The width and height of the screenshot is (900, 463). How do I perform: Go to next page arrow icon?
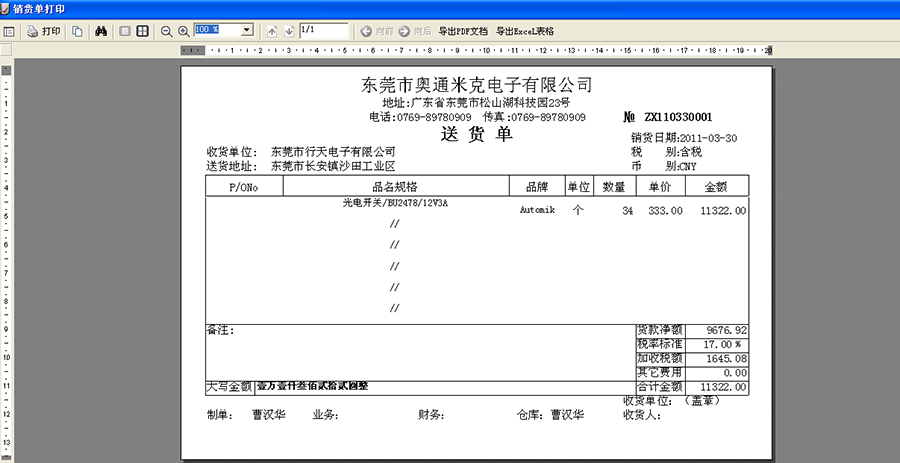click(289, 32)
